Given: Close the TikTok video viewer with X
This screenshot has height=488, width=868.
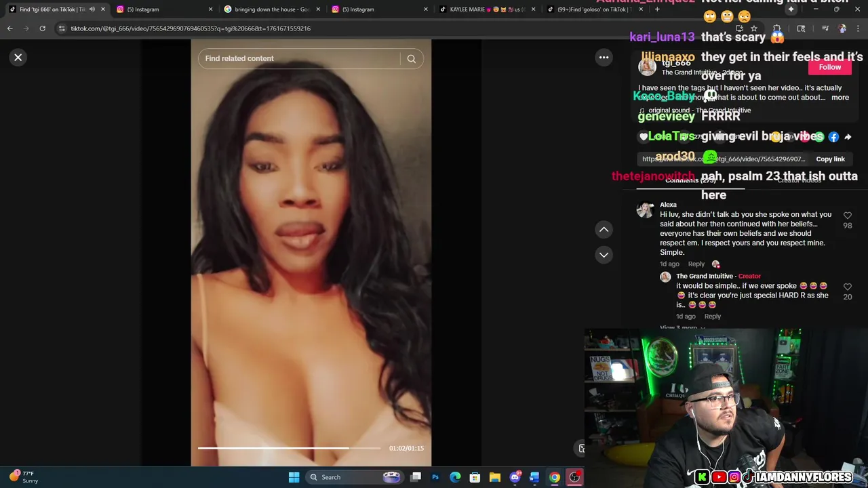Looking at the screenshot, I should (18, 58).
